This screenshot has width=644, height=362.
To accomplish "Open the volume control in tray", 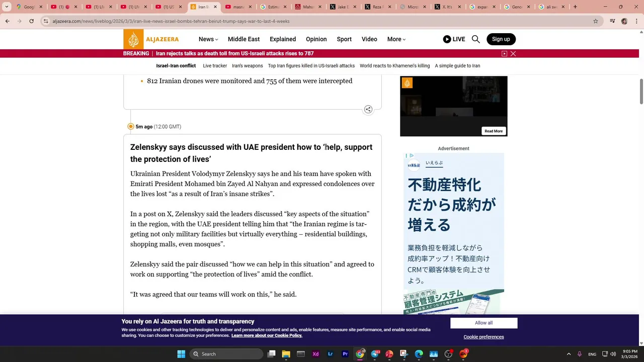I will pos(613,354).
